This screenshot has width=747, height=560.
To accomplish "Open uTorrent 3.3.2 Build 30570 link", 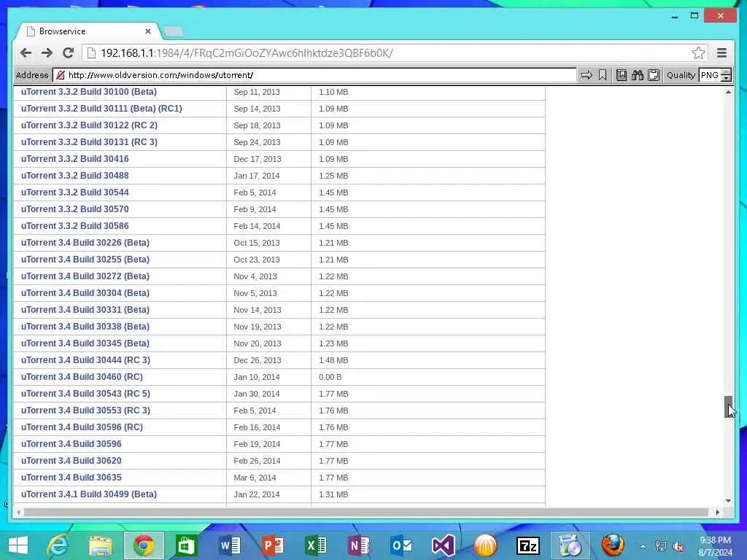I will point(75,209).
